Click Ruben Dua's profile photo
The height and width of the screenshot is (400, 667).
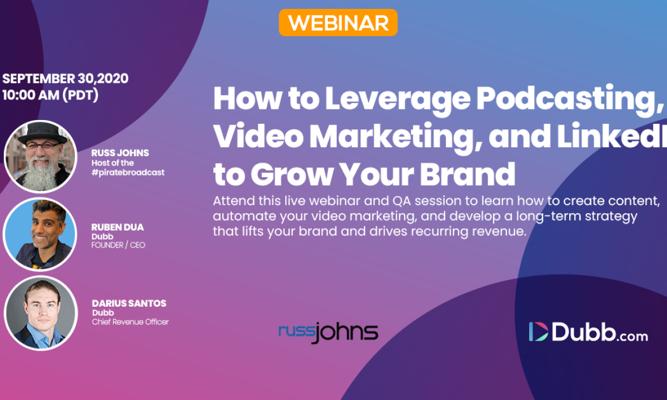pyautogui.click(x=40, y=234)
